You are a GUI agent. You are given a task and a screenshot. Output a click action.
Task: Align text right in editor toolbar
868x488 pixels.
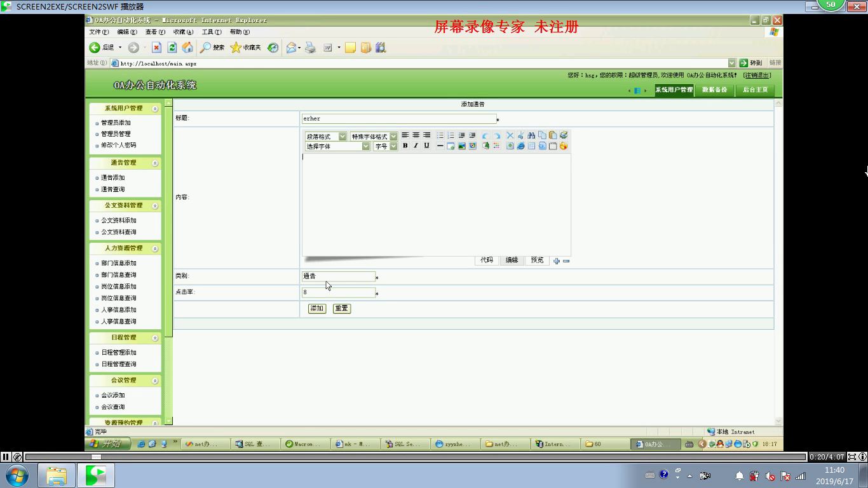(426, 135)
